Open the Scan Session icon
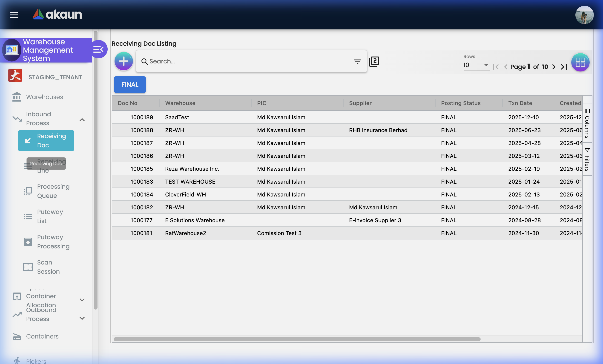Screen dimensions: 603x364 [28, 267]
